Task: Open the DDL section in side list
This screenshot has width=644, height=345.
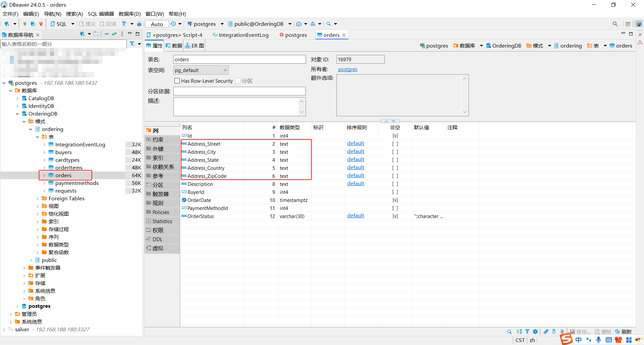Action: point(162,239)
